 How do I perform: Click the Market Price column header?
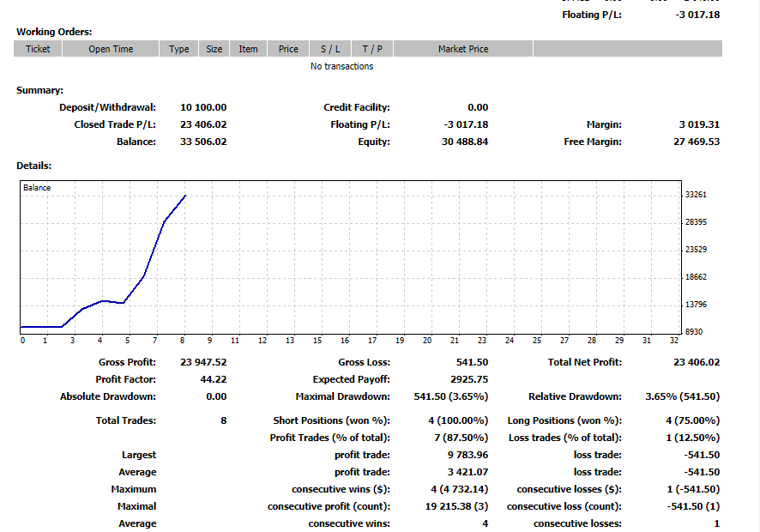(x=463, y=49)
